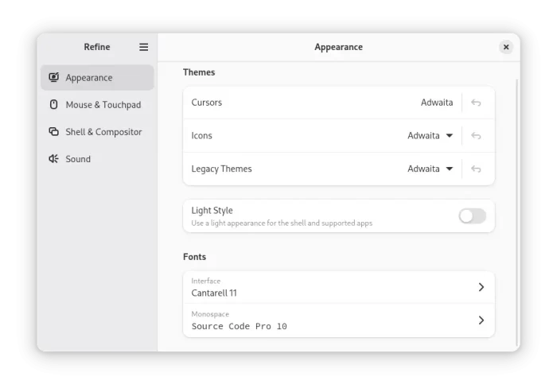Click the Appearance sidebar icon
Screen dimensions: 557x392
[x=53, y=77]
